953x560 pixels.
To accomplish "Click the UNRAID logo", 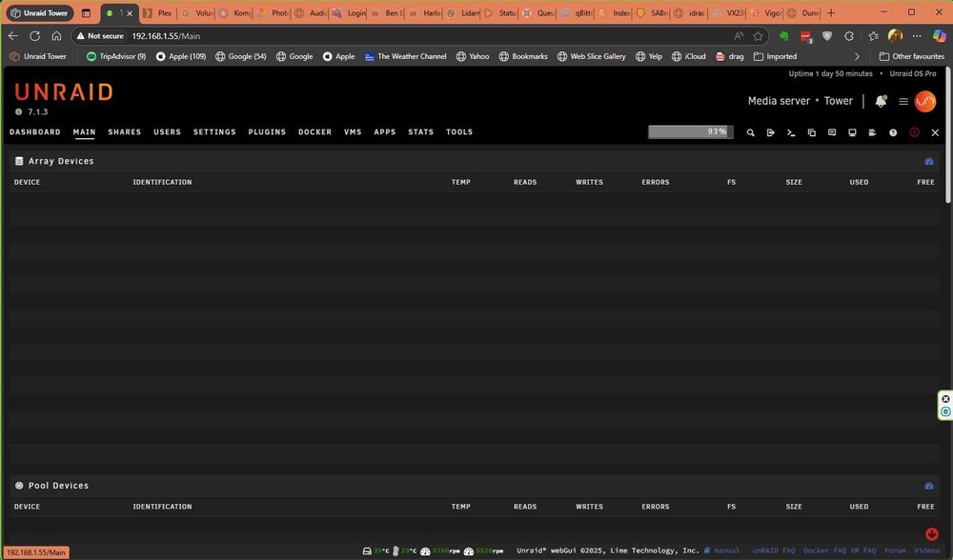I will (x=64, y=92).
